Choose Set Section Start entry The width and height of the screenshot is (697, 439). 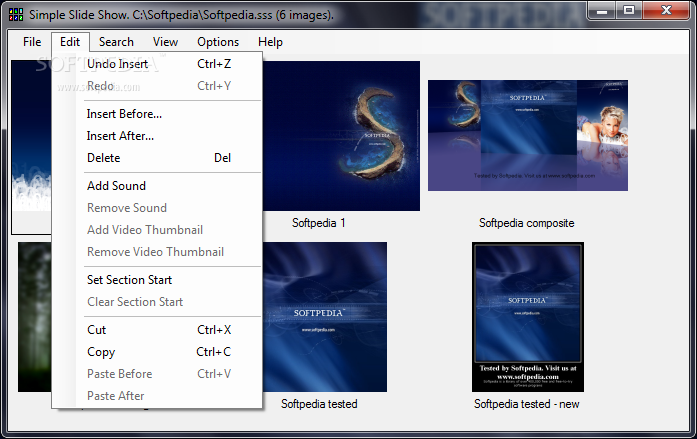(157, 280)
